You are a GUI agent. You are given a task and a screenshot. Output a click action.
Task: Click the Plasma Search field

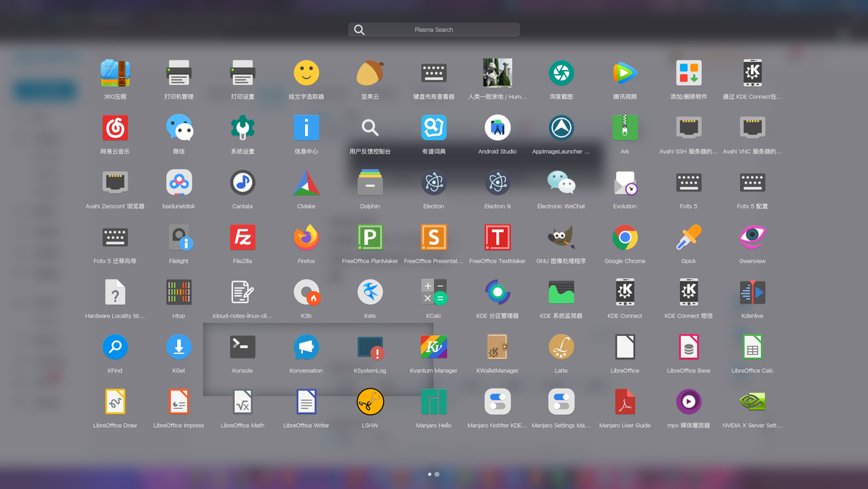pos(433,30)
